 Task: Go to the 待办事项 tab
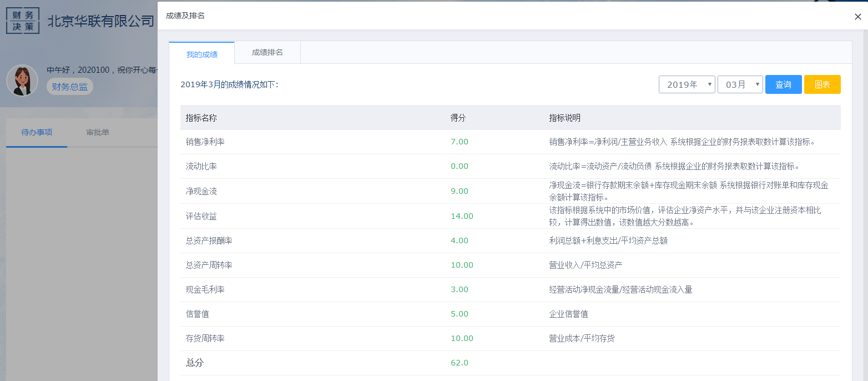point(37,133)
